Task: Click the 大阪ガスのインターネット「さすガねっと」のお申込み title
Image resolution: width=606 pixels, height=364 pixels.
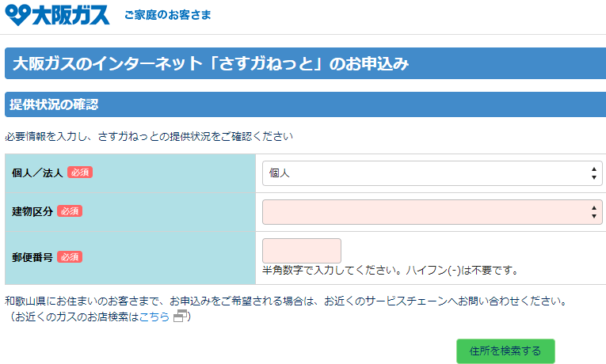Action: [211, 63]
